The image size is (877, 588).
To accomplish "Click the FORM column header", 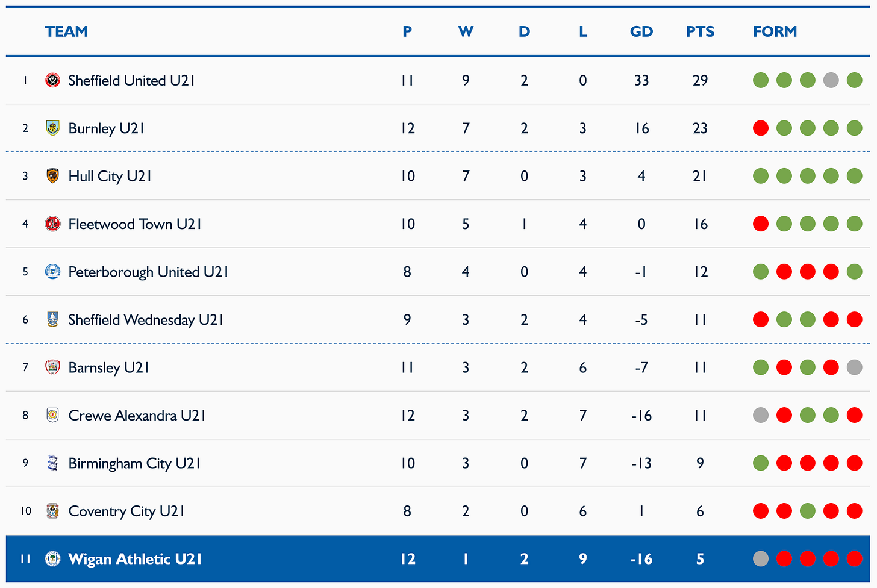I will (x=775, y=31).
